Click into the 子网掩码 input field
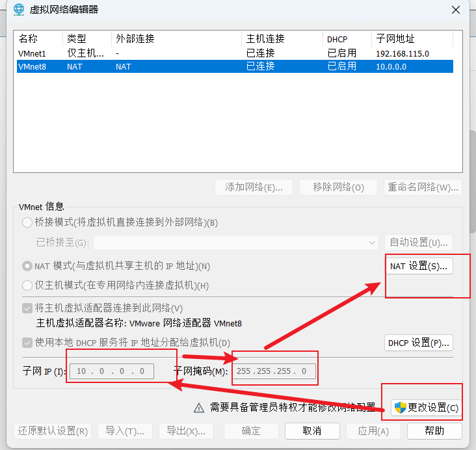The width and height of the screenshot is (476, 450). click(274, 371)
